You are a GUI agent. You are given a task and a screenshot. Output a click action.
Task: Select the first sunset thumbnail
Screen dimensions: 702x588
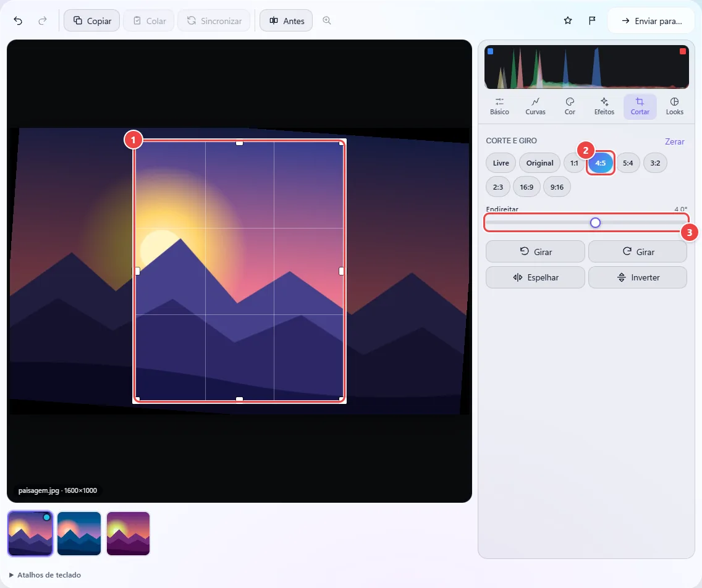(x=30, y=534)
